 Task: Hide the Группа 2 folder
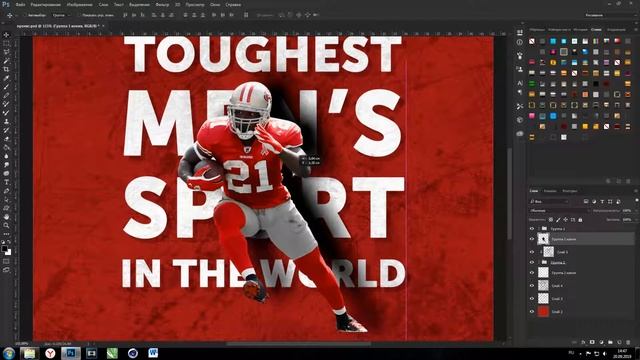[532, 262]
